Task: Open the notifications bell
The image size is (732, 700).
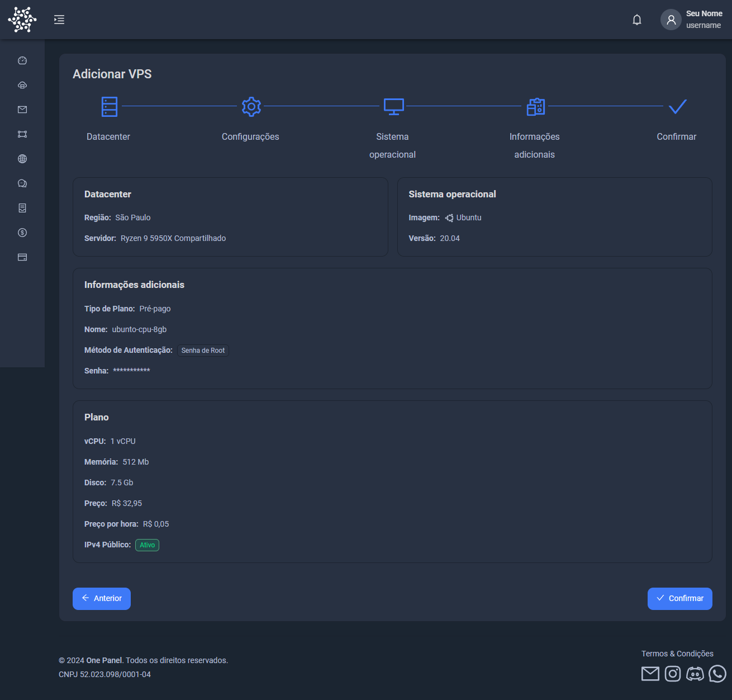Action: (637, 20)
